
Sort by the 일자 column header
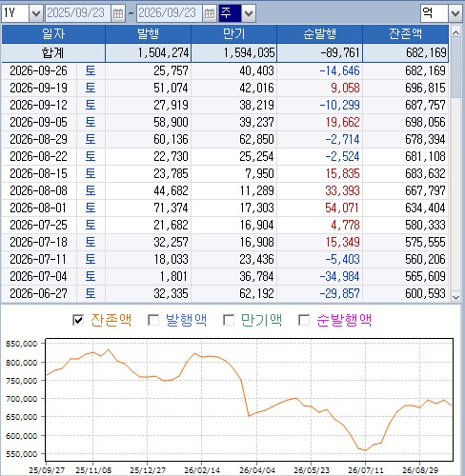pos(53,34)
